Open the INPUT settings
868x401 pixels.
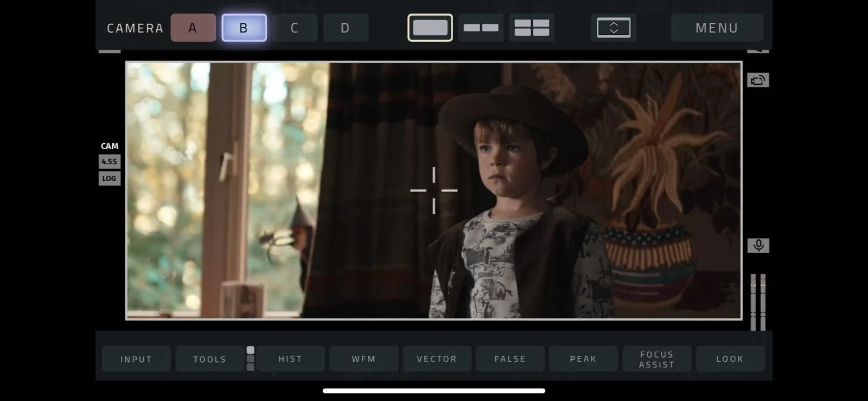[136, 359]
